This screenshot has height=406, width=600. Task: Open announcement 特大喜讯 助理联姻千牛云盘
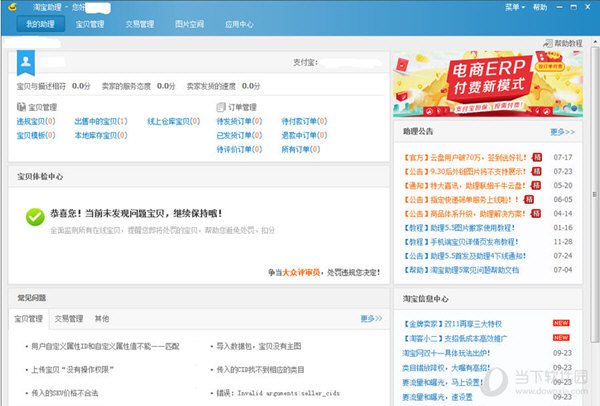point(465,186)
